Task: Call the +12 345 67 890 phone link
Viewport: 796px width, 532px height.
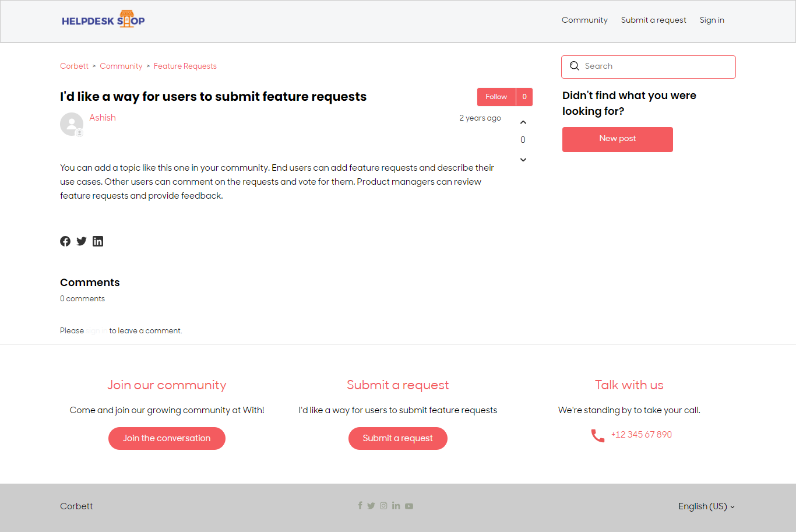Action: 641,435
